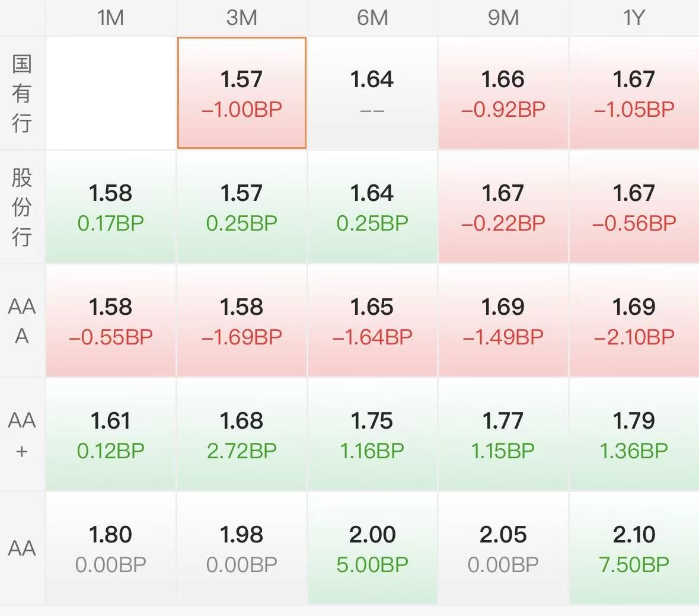
Task: Click the 6M tenor header
Action: coord(372,18)
